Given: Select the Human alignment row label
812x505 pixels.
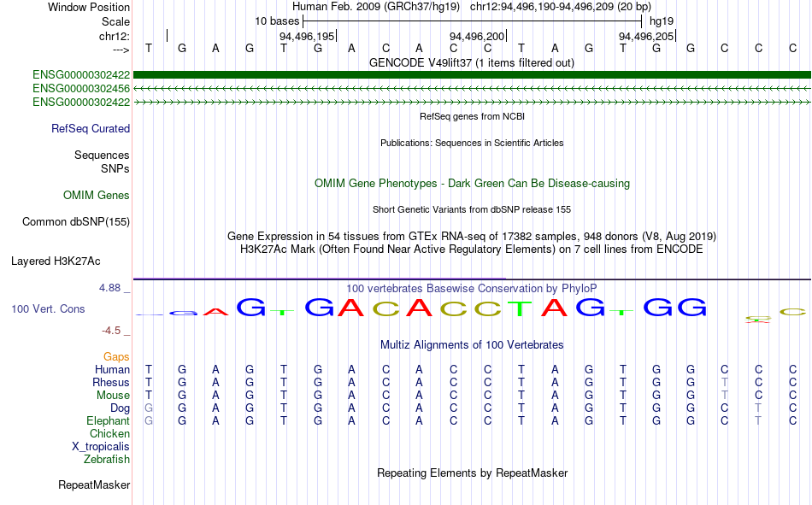Looking at the screenshot, I should click(x=112, y=370).
